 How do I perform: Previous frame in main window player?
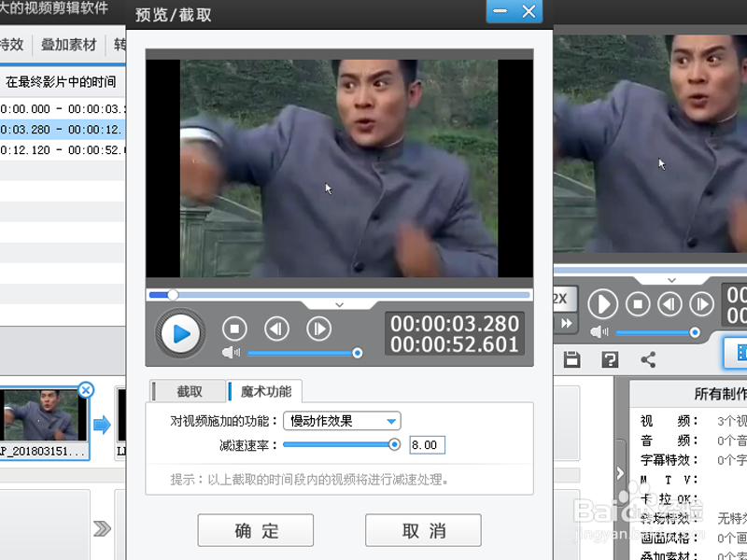coord(669,304)
